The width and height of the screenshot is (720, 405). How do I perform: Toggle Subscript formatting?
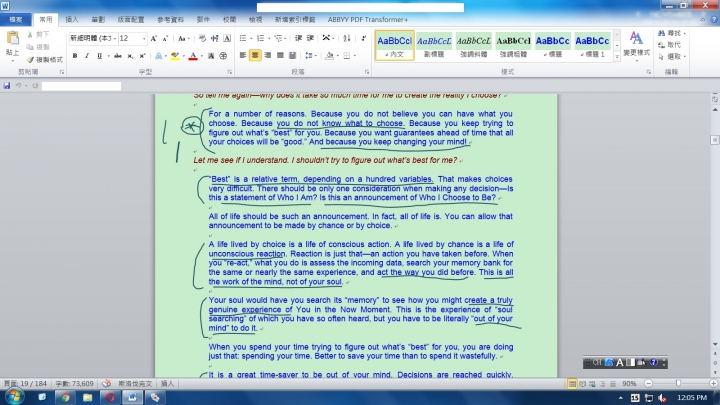130,56
